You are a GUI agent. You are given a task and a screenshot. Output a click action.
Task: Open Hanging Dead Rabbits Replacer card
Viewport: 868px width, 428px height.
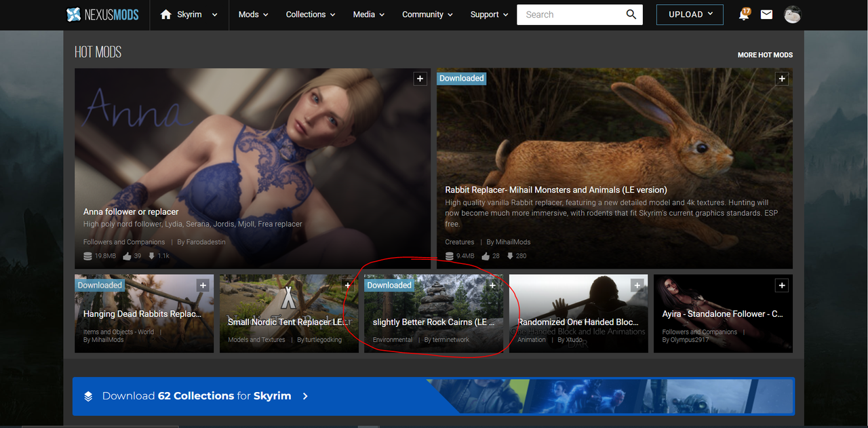click(144, 313)
